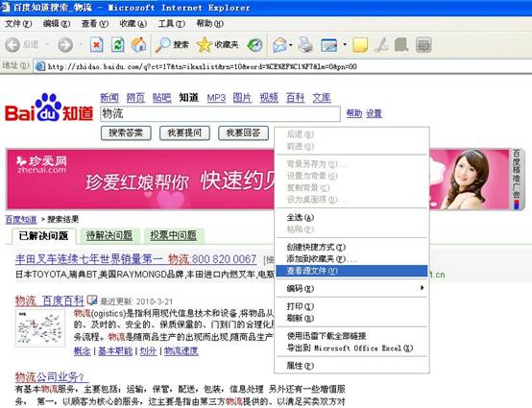Open the 贴吧 link in Baidu nav
The width and height of the screenshot is (532, 408).
click(x=161, y=98)
